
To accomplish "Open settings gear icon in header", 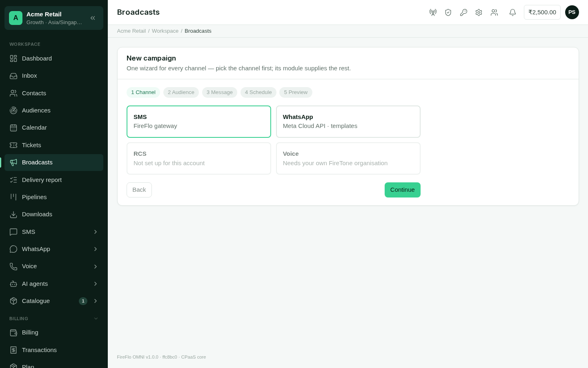I will coord(479,12).
